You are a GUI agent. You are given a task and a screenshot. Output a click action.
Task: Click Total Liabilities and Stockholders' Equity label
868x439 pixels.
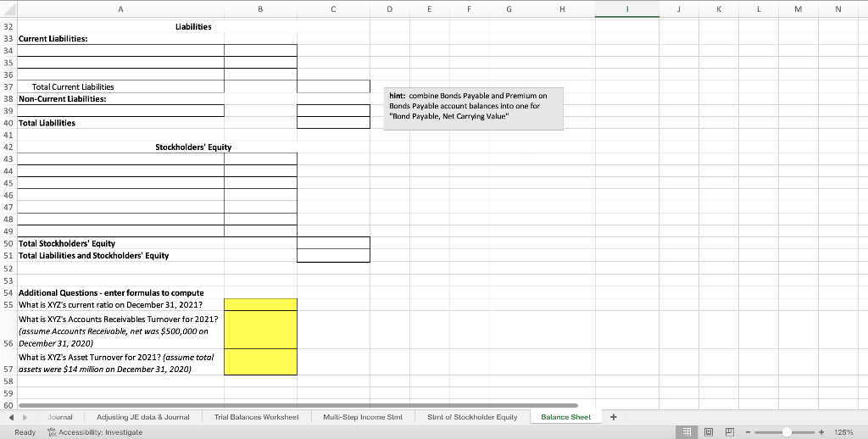click(x=120, y=256)
